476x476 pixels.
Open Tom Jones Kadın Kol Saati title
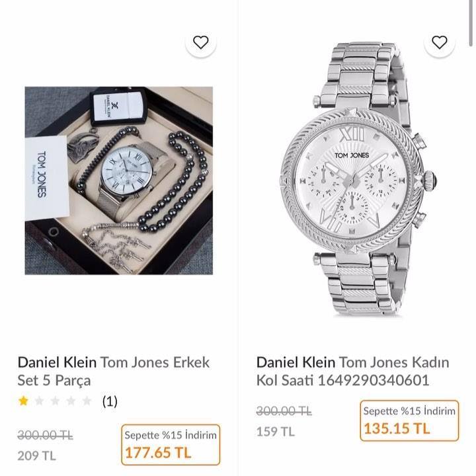pyautogui.click(x=352, y=371)
